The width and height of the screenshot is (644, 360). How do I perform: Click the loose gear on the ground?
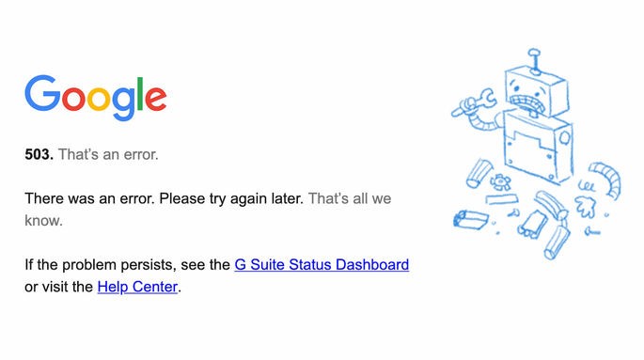click(501, 181)
